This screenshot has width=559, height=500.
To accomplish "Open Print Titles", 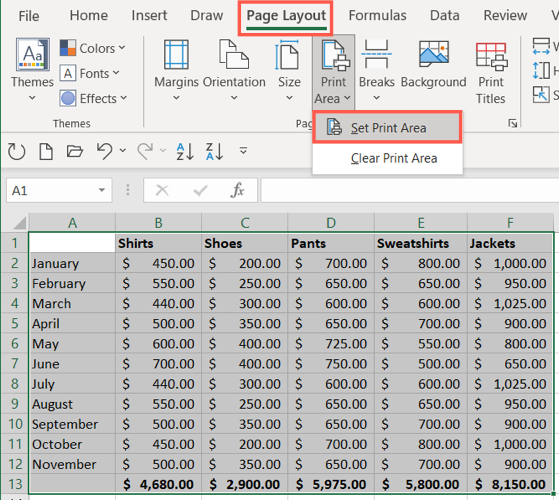I will (491, 73).
